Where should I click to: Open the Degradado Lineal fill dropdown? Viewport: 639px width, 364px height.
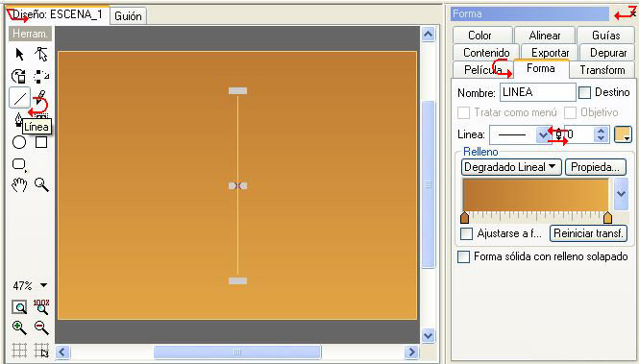coord(511,167)
